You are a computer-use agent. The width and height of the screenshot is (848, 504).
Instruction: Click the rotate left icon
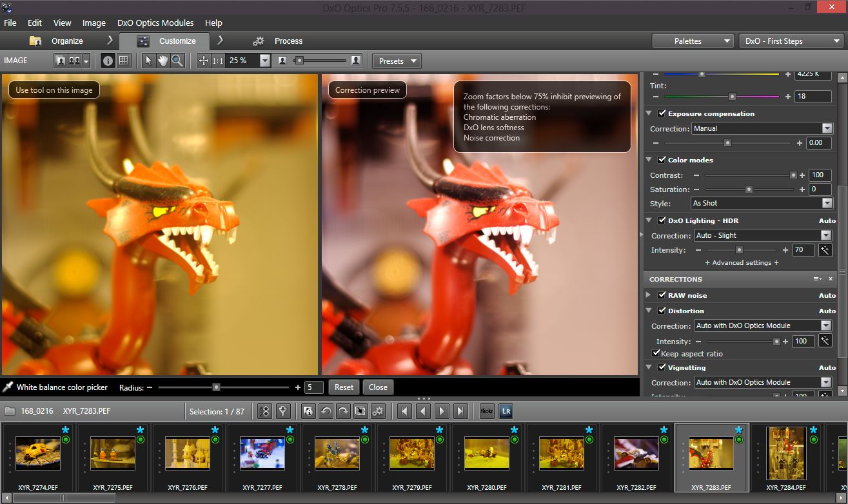(x=326, y=411)
